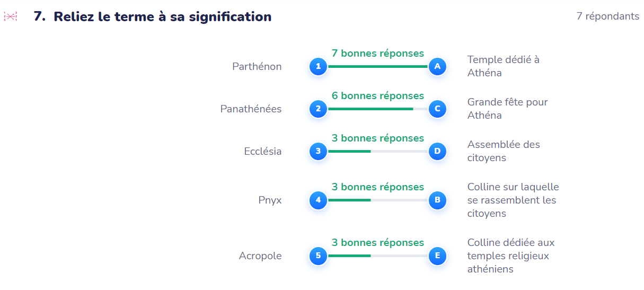Select blue circle number 3
Screen dimensions: 644x290
[x=318, y=152]
